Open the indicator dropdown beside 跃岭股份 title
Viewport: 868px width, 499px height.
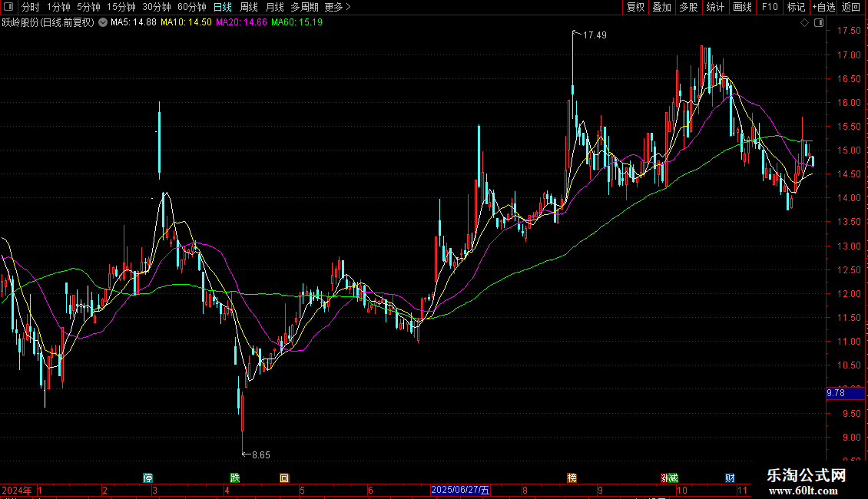point(103,22)
